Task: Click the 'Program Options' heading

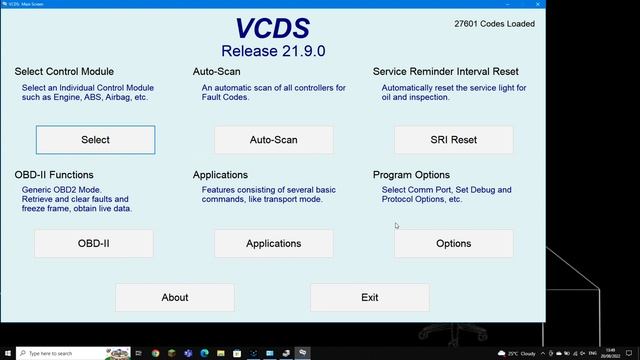Action: (411, 175)
